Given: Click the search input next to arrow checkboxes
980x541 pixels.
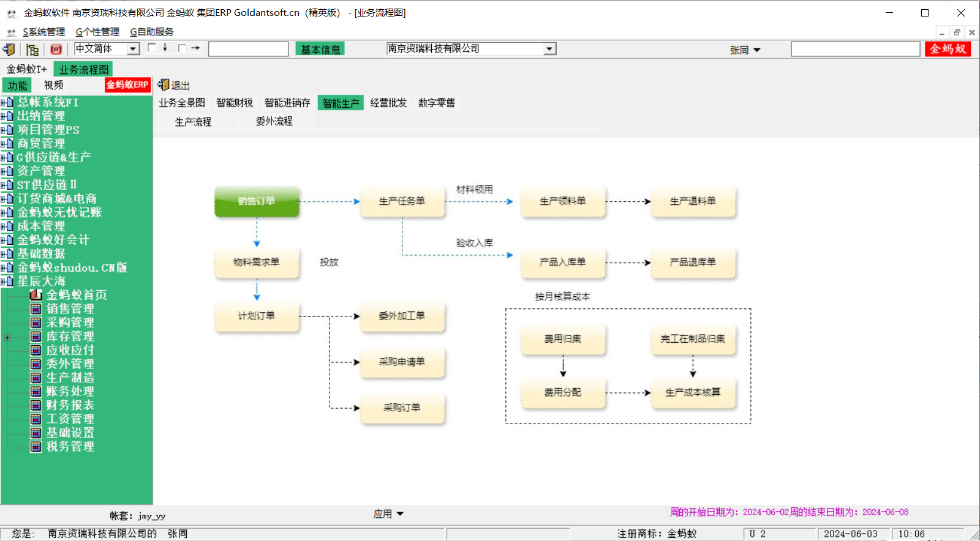Looking at the screenshot, I should pyautogui.click(x=248, y=49).
